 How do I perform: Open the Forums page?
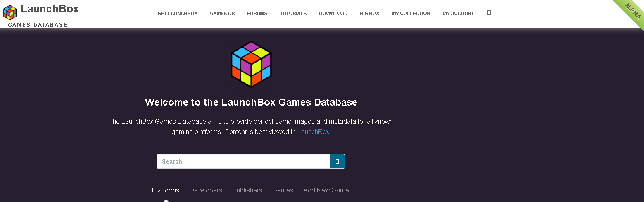coord(257,14)
